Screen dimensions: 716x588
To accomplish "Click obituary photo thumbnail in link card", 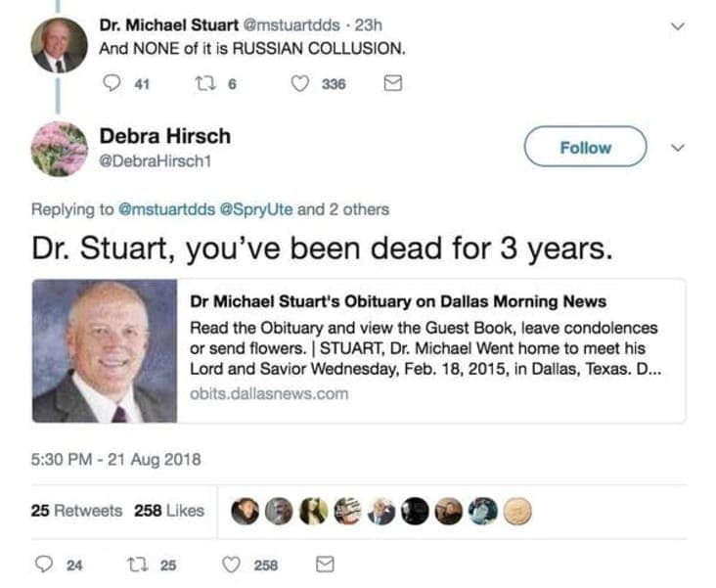I will pos(106,351).
